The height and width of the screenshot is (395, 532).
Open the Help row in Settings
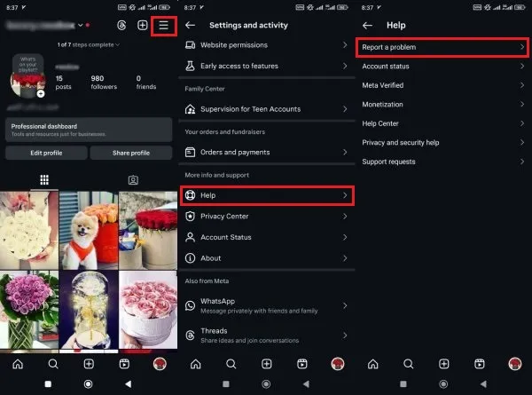[x=267, y=195]
